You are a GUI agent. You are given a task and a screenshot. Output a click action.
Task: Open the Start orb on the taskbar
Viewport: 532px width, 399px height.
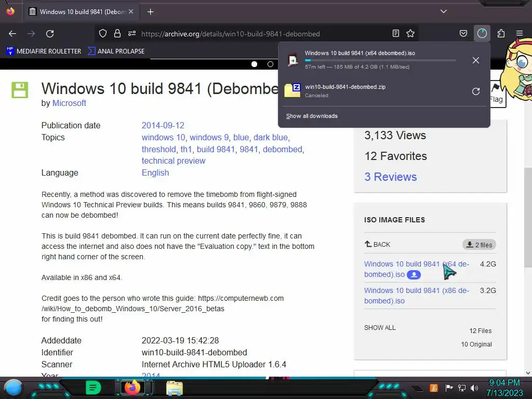pos(14,388)
